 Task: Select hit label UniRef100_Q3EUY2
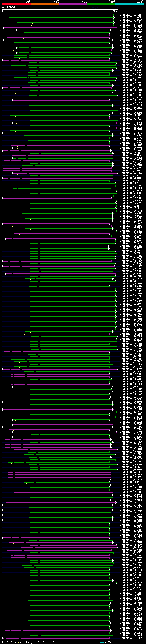pos(131,417)
